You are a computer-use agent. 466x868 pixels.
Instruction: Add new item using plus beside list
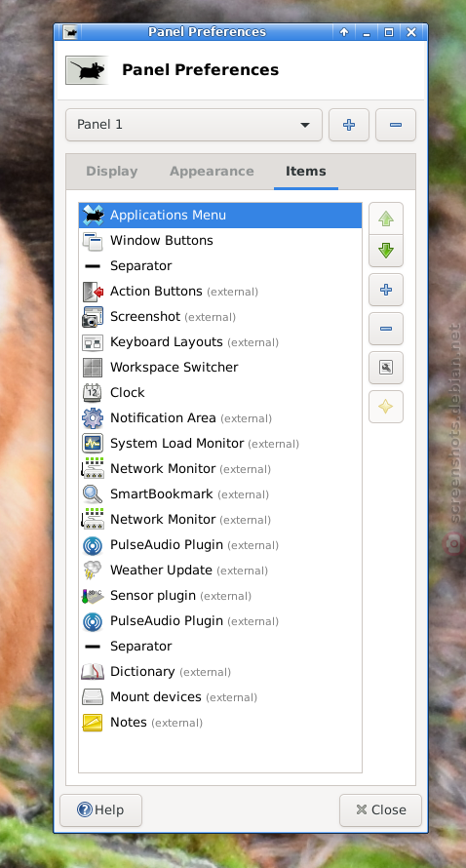click(386, 290)
